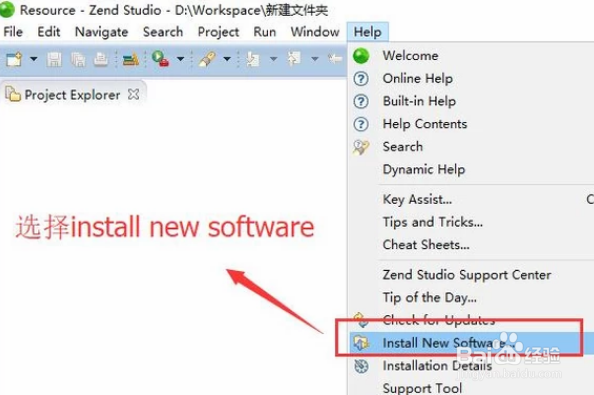Open the Window menu
Screen dimensions: 594x395
point(315,32)
